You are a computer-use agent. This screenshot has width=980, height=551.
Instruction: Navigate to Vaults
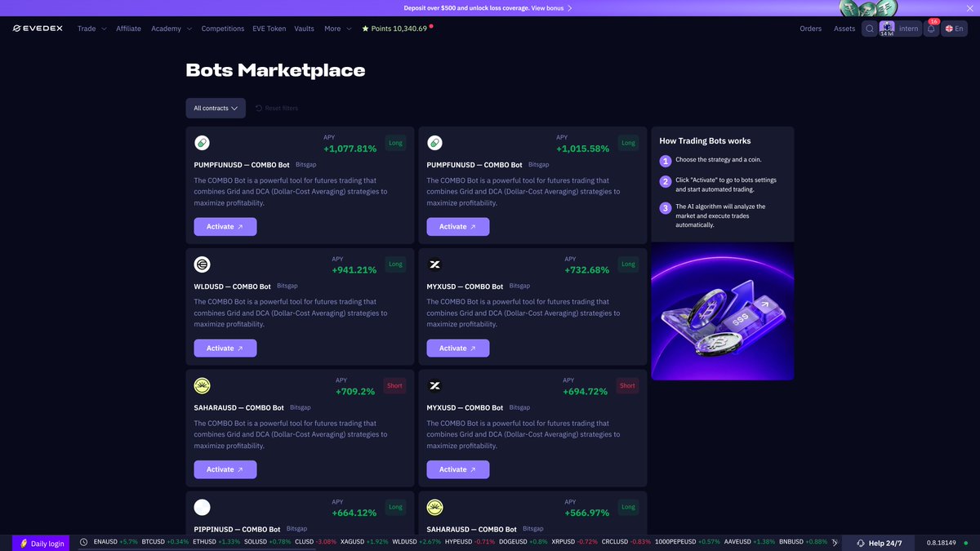pyautogui.click(x=304, y=29)
